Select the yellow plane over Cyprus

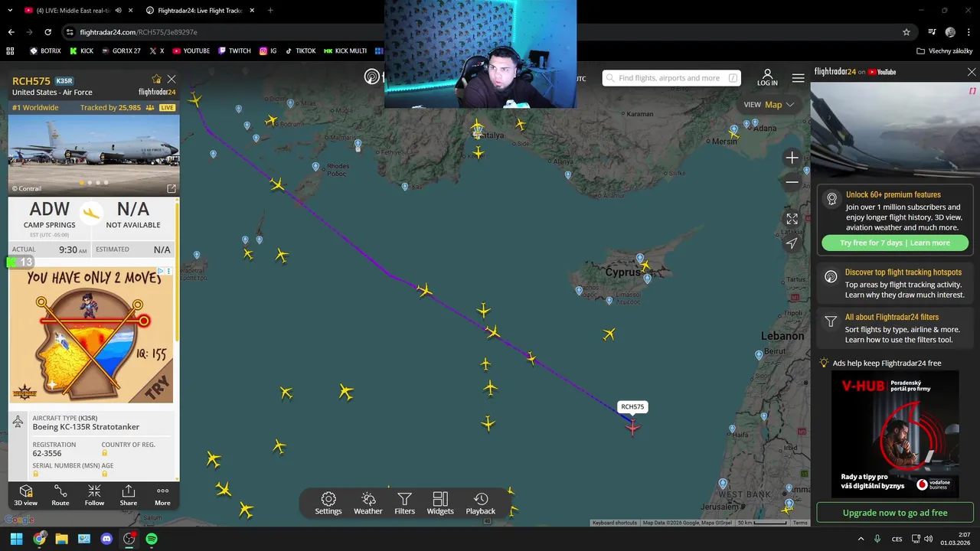pos(645,266)
